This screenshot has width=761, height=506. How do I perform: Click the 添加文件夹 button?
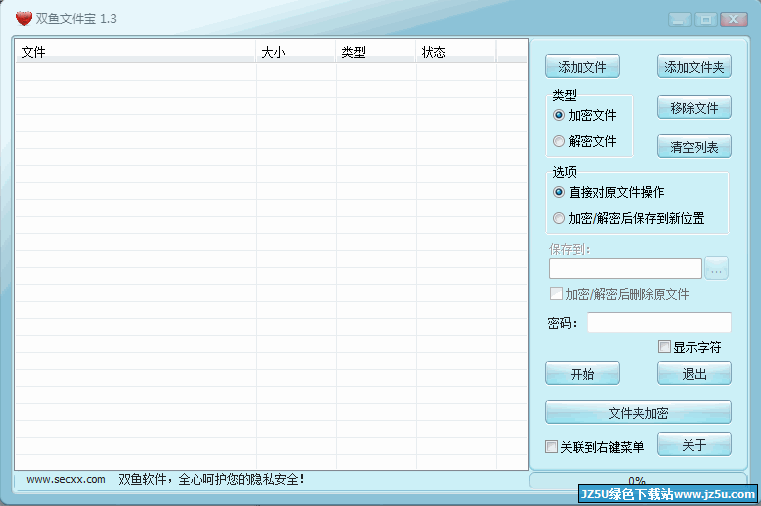[x=694, y=66]
